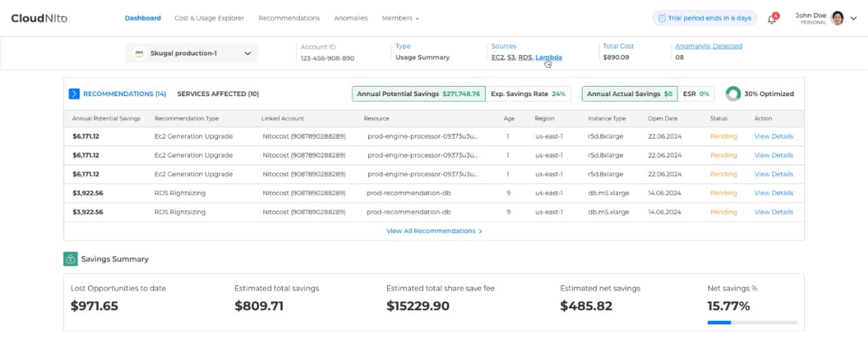Image resolution: width=868 pixels, height=342 pixels.
Task: Click the S3 source link
Action: coord(511,58)
